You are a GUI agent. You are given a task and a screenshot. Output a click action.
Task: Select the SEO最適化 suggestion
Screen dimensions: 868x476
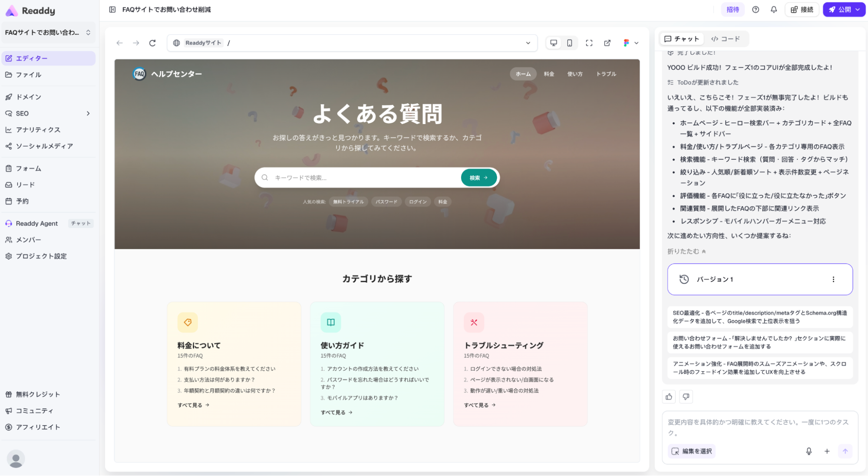click(x=760, y=317)
